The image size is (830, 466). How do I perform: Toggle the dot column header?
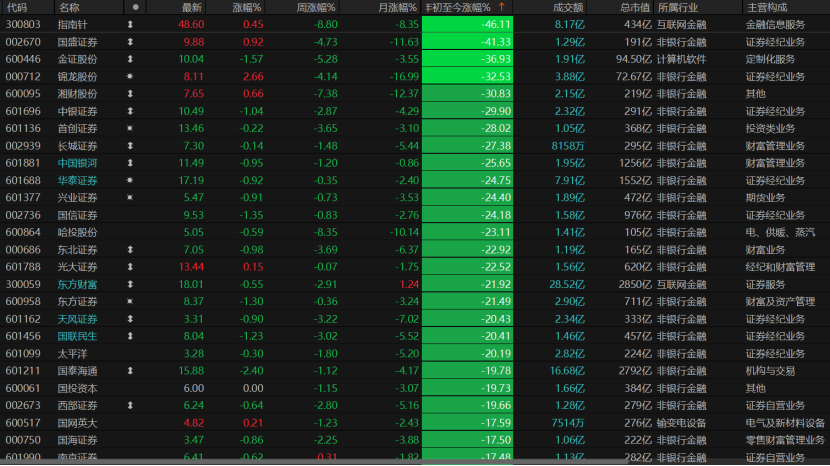(x=136, y=7)
